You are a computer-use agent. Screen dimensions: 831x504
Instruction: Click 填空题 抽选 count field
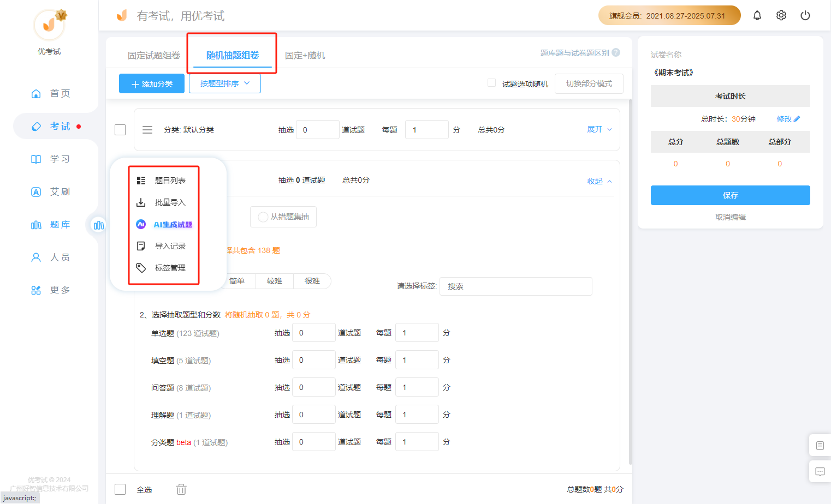[x=314, y=360]
